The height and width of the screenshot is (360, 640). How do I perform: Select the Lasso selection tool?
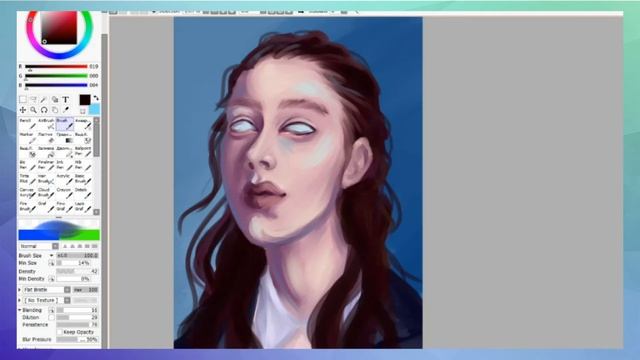33,99
